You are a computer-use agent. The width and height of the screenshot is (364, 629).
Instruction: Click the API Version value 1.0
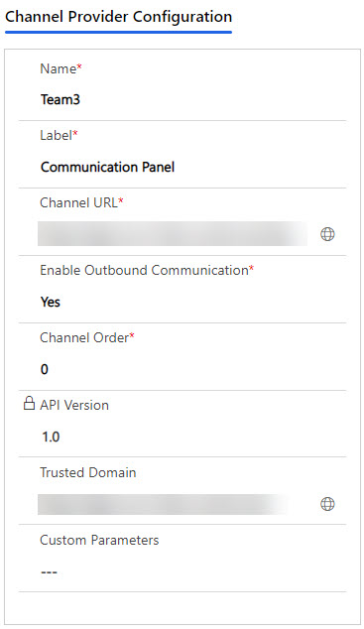51,437
